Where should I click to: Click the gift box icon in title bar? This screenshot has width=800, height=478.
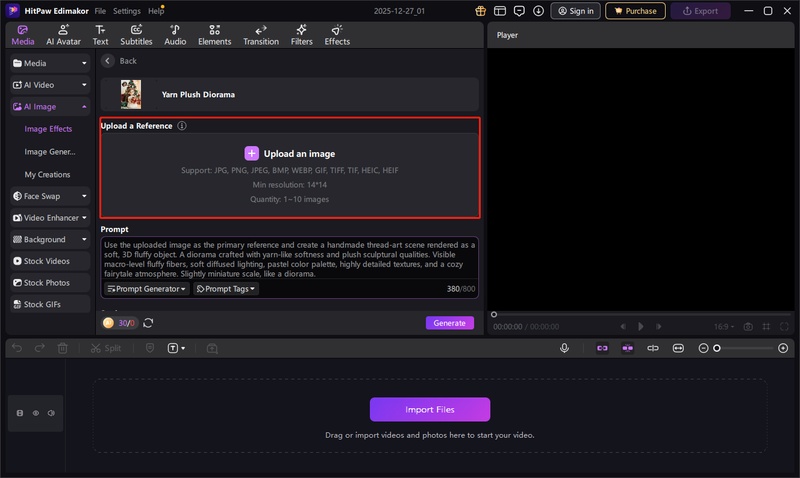click(480, 11)
